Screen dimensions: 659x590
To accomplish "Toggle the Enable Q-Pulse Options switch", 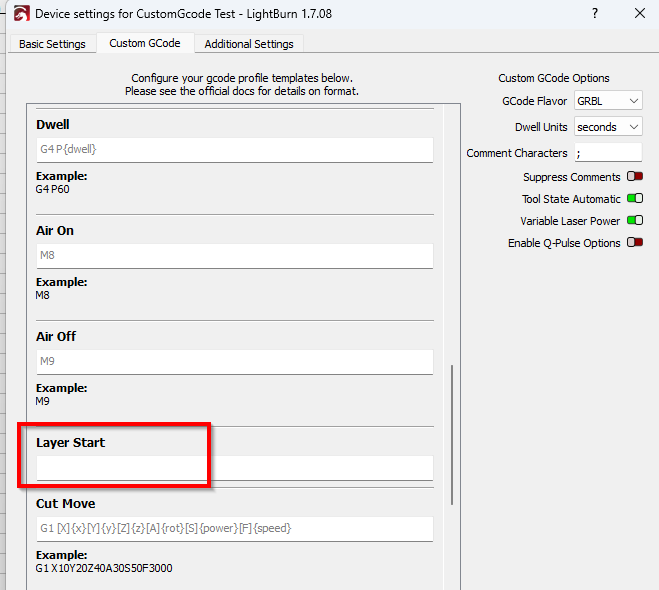I will 635,242.
